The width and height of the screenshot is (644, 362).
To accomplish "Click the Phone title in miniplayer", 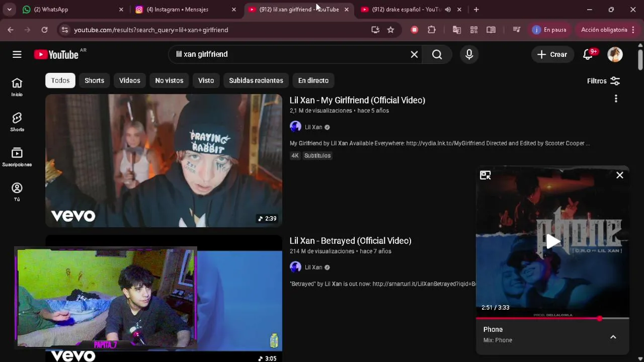I will 493,329.
